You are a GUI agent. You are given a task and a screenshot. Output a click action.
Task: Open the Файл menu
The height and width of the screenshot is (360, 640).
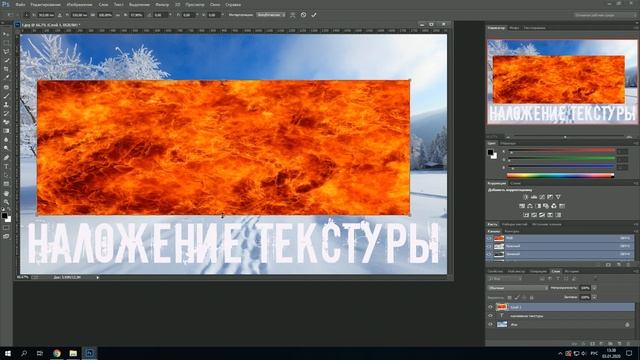point(20,4)
